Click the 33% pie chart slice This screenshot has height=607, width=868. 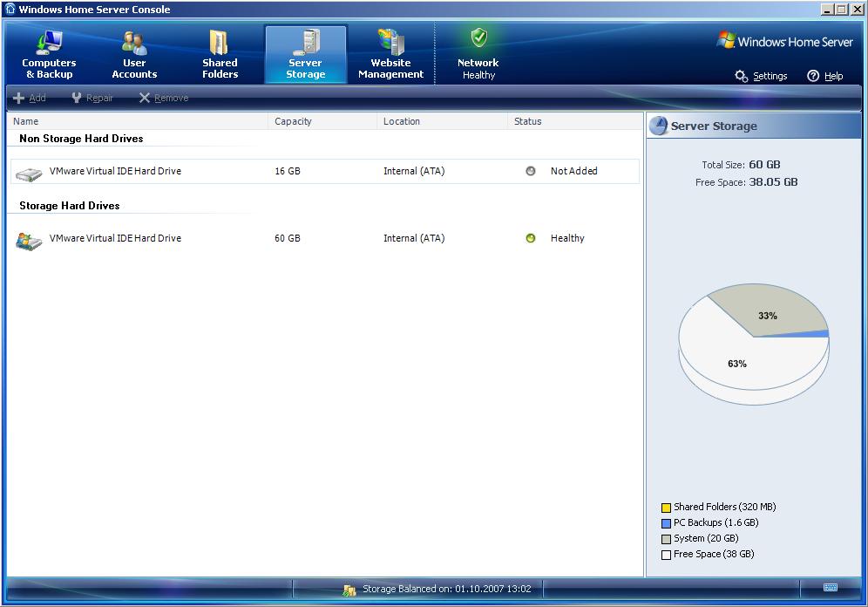[768, 313]
